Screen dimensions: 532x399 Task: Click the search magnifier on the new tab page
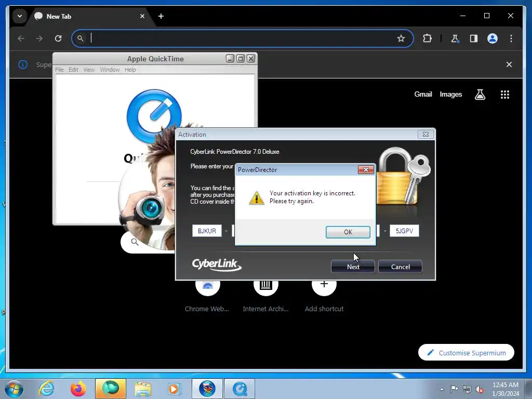[135, 242]
